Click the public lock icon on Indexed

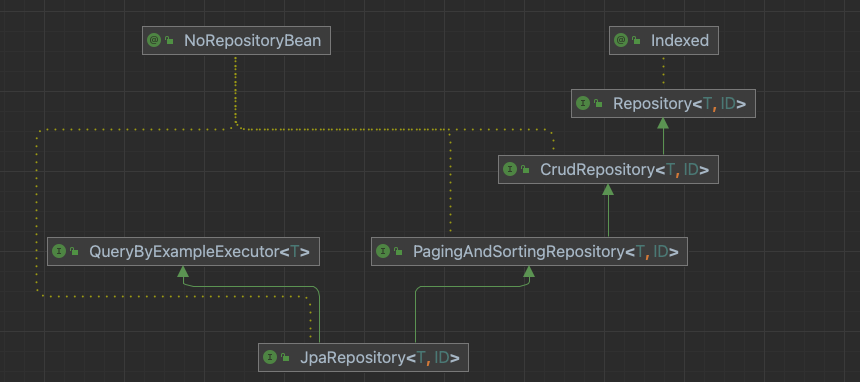point(636,41)
